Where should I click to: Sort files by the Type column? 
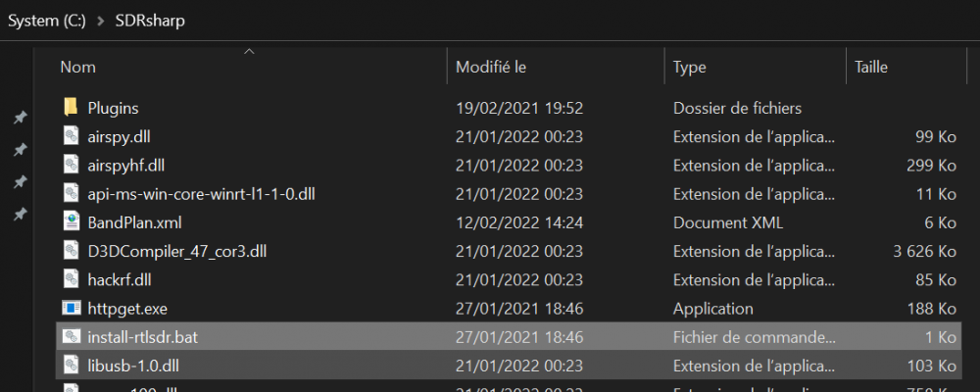point(689,67)
